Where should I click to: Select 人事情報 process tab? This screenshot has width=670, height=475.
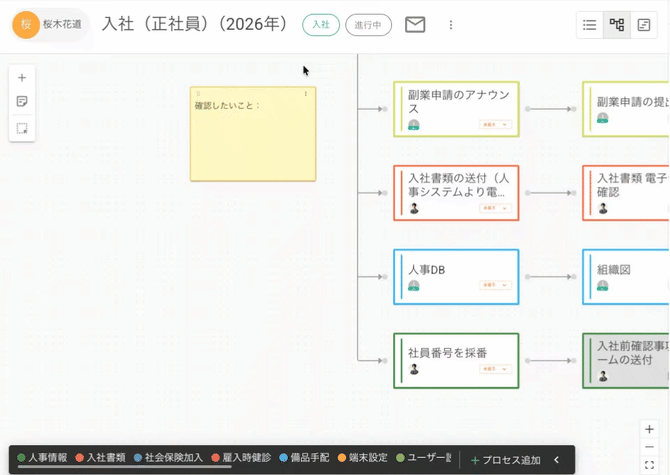42,457
